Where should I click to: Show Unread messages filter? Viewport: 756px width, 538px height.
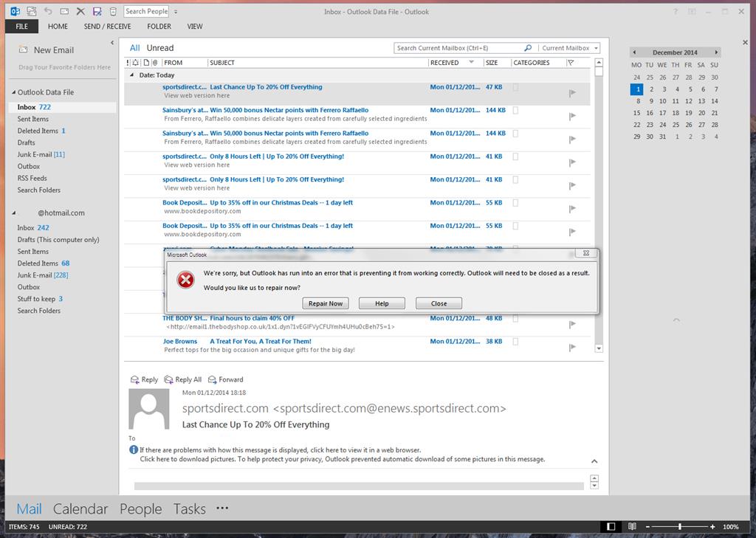160,48
